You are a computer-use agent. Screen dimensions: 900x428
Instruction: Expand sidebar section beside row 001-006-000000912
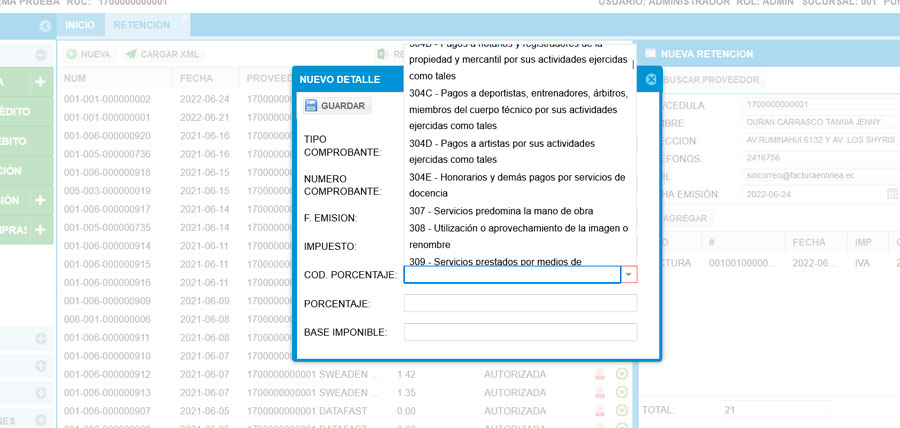click(41, 365)
